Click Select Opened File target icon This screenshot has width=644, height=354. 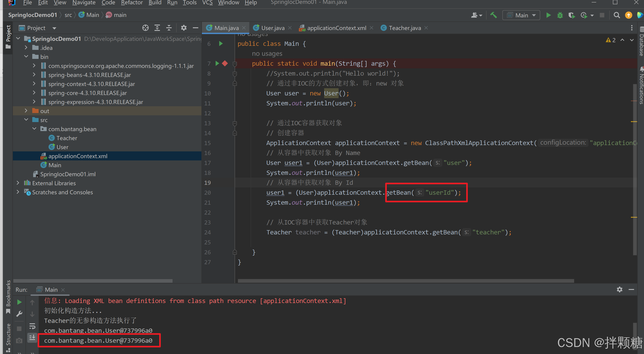[145, 28]
